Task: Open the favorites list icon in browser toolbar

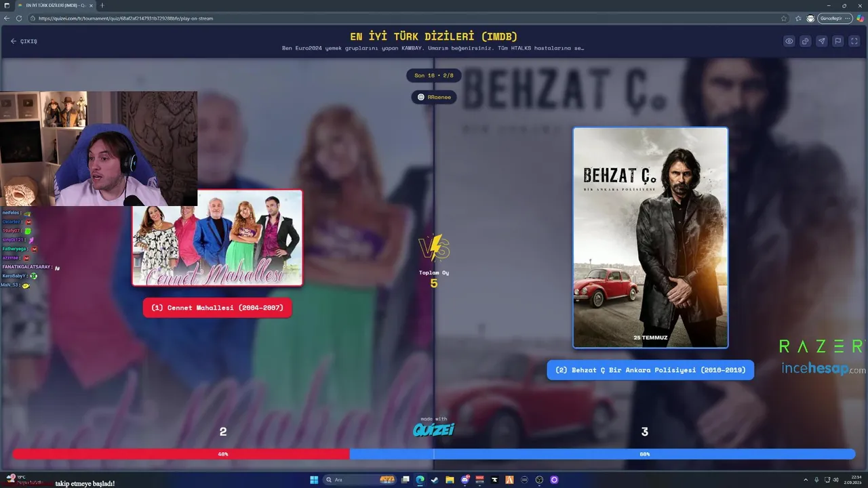Action: pos(798,18)
